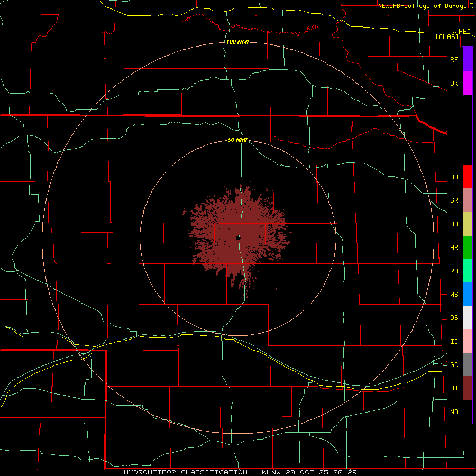The height and width of the screenshot is (476, 476).
Task: Click the HYDROMETEOR CLASSIFICATION caption text
Action: coord(186,472)
